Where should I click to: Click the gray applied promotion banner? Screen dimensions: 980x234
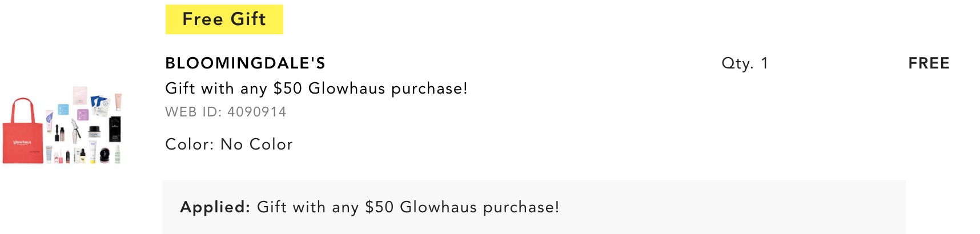coord(534,207)
